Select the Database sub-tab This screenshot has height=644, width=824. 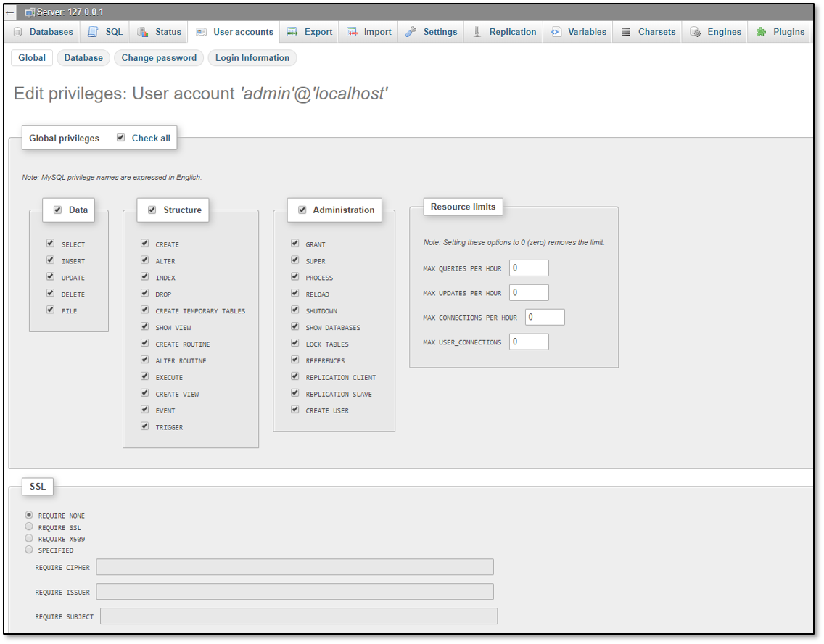point(83,58)
